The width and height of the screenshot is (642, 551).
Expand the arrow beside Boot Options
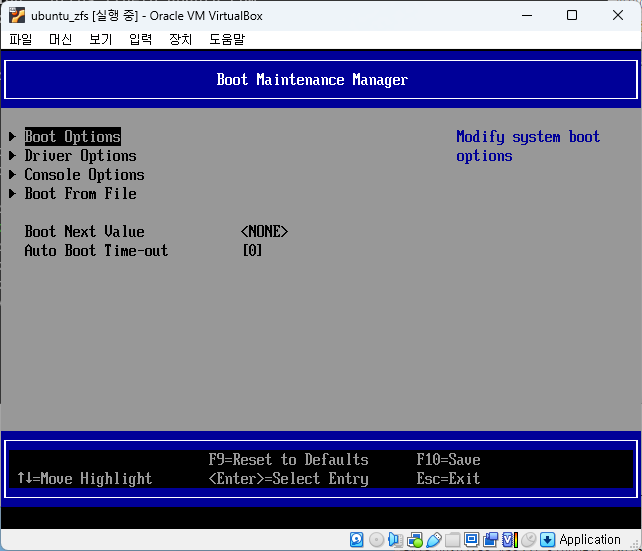pyautogui.click(x=13, y=137)
